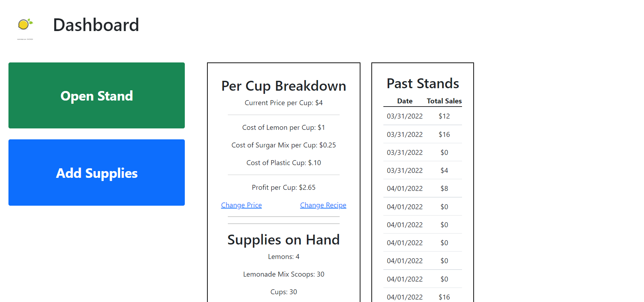This screenshot has height=302, width=644.
Task: Click the Cost of Plastic Cup line
Action: tap(284, 163)
